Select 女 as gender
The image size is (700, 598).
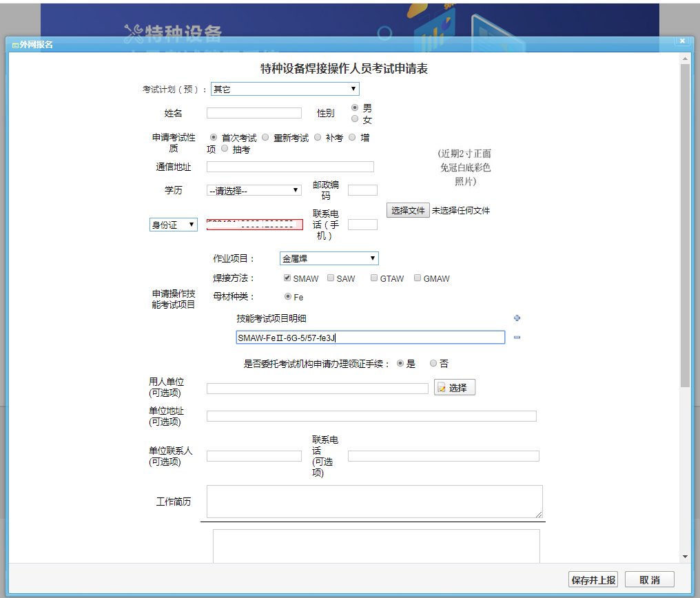(x=354, y=118)
